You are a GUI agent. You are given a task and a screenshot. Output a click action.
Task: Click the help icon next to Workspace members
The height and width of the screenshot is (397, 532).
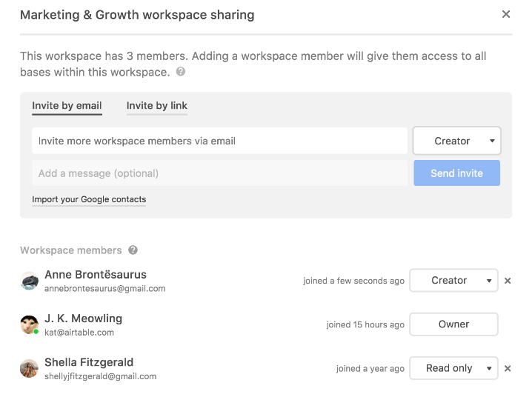point(133,250)
